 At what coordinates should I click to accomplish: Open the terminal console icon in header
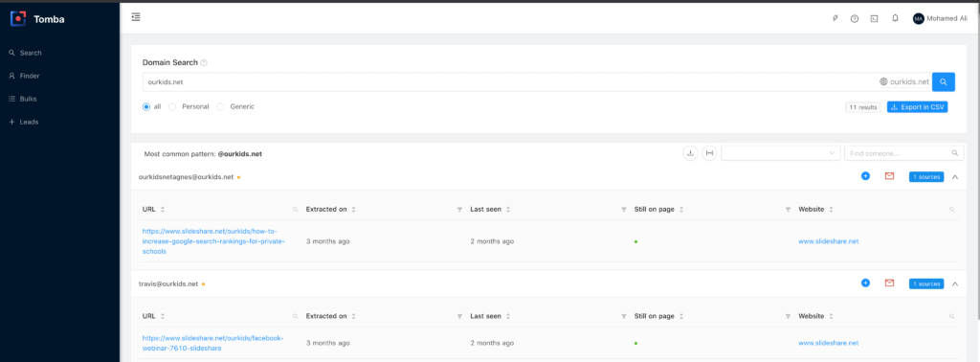[x=875, y=19]
